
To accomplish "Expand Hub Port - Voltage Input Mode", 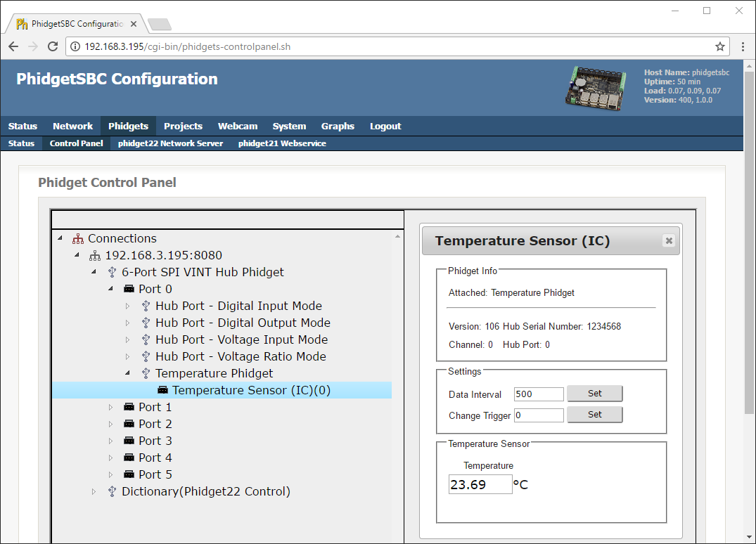I will tap(128, 339).
